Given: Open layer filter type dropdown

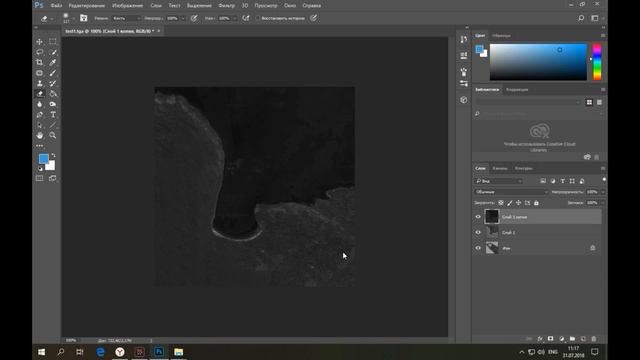Looking at the screenshot, I should 498,181.
